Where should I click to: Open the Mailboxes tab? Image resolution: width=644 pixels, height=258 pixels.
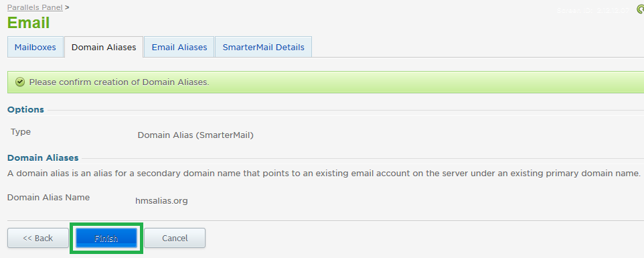click(x=35, y=48)
